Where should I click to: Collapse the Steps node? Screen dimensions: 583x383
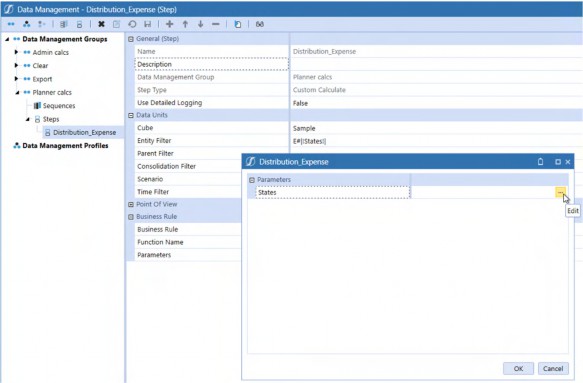pos(28,119)
